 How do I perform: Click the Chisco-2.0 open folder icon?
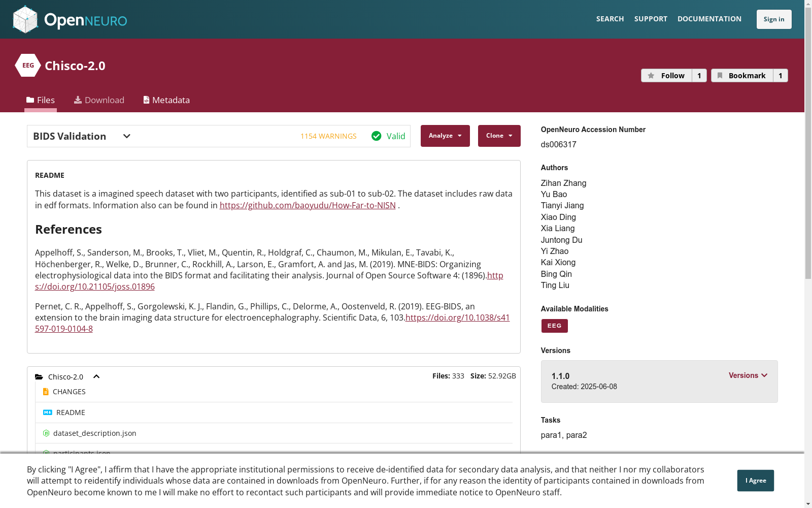[39, 377]
